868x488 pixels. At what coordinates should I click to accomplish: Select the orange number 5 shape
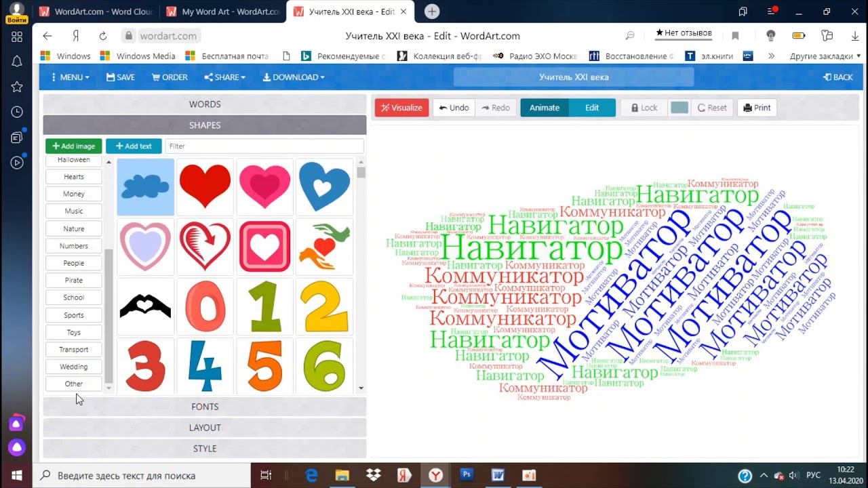[264, 366]
